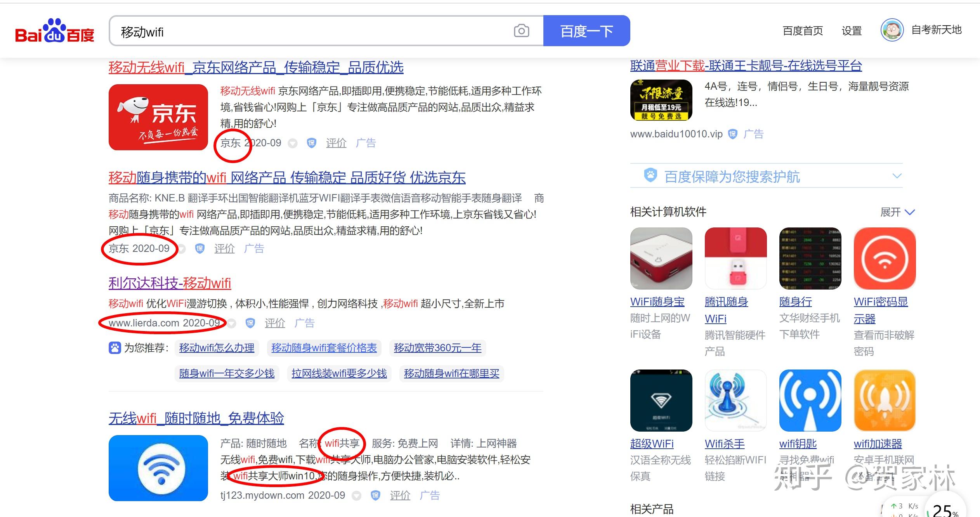The height and width of the screenshot is (517, 980).
Task: Open the Wifi杀手 link
Action: tap(725, 444)
